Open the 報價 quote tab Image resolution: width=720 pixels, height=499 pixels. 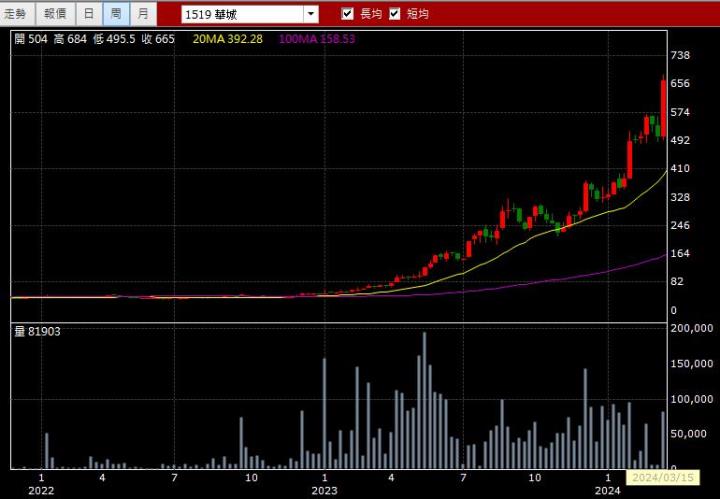pyautogui.click(x=55, y=14)
